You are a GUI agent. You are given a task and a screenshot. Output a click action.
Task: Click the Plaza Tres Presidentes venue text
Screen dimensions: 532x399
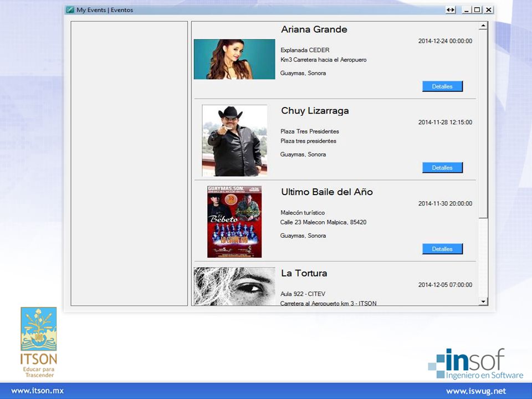[310, 131]
